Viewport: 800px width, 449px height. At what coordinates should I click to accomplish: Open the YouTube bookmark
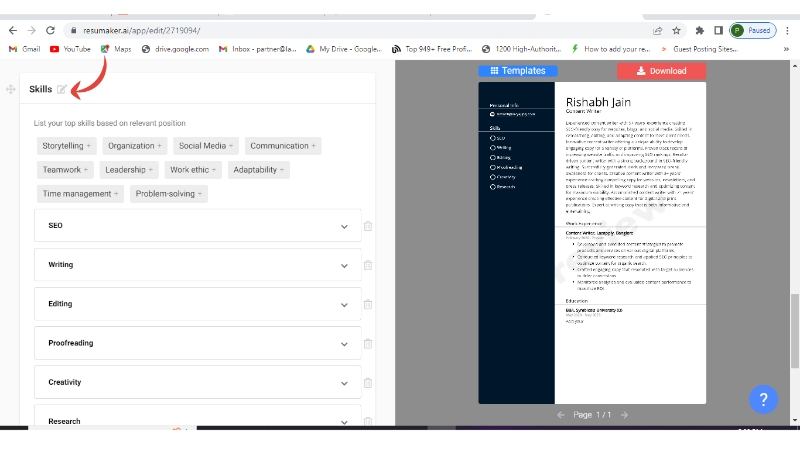point(70,48)
